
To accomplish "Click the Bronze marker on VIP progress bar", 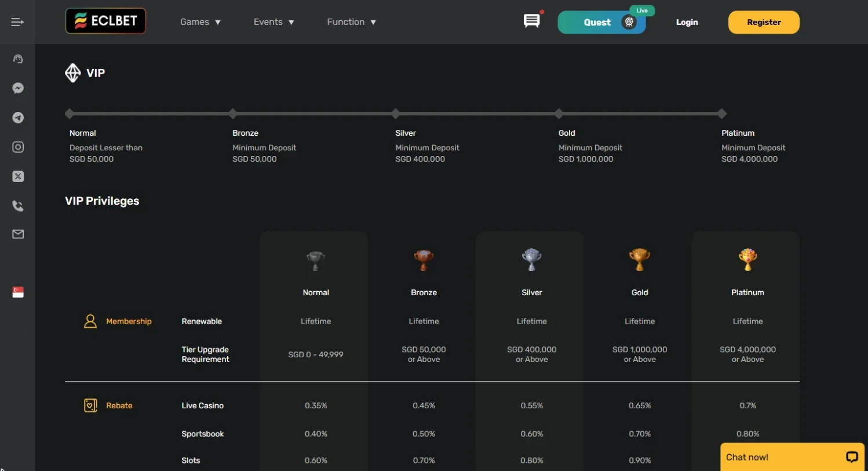I will (233, 113).
